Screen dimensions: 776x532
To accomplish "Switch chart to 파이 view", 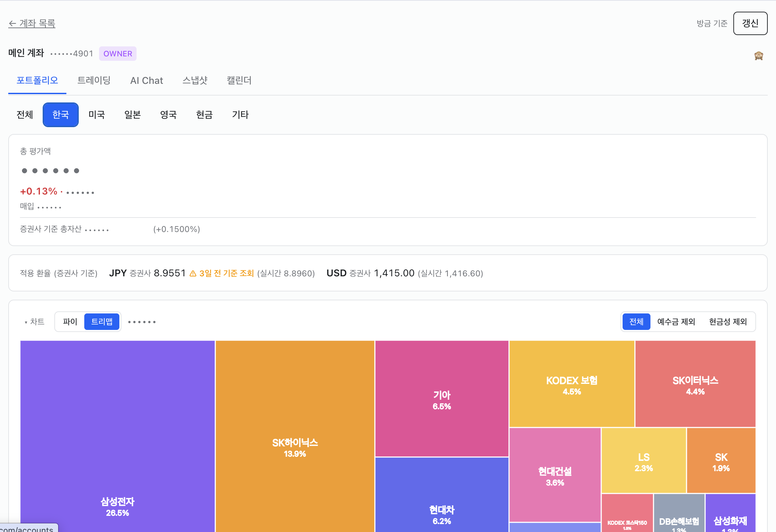I will point(70,322).
